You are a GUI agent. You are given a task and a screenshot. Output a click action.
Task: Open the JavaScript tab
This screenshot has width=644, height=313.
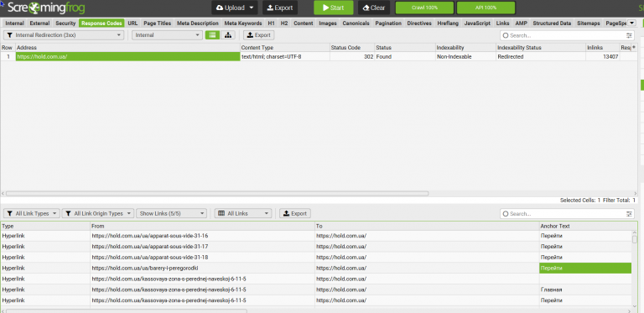(477, 23)
